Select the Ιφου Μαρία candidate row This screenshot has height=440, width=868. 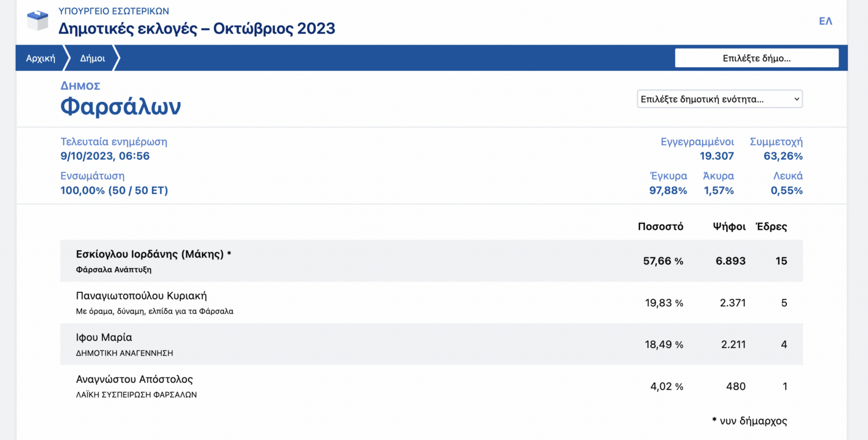pyautogui.click(x=104, y=338)
